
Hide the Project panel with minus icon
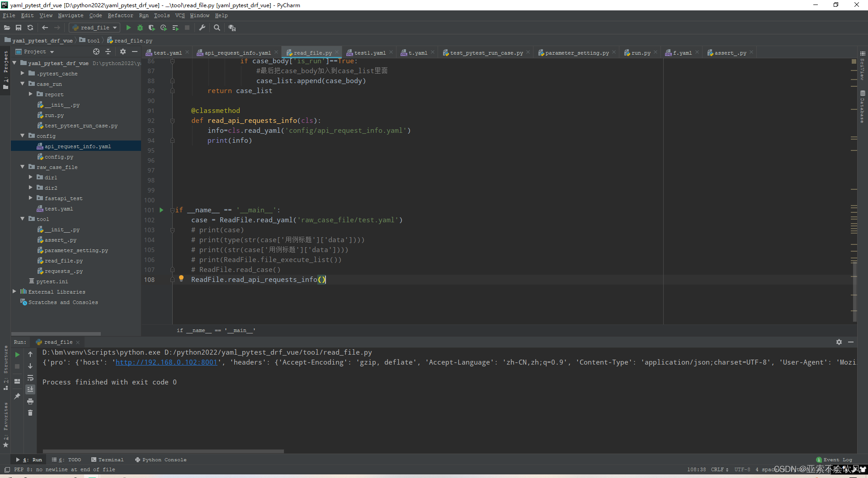pyautogui.click(x=134, y=52)
